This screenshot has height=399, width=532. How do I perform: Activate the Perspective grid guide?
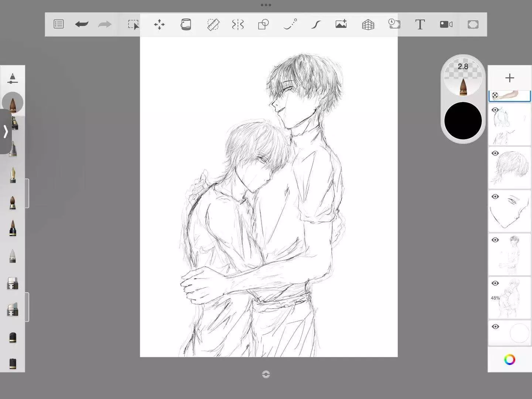368,25
